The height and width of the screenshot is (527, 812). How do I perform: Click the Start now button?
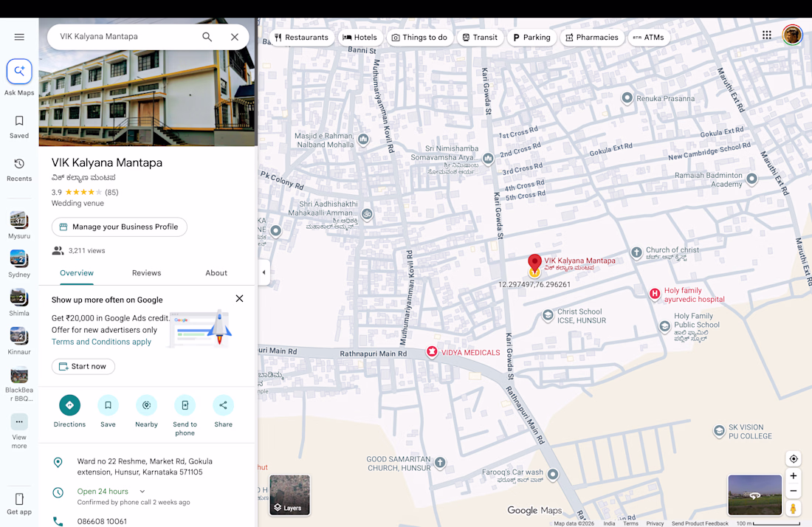coord(83,366)
